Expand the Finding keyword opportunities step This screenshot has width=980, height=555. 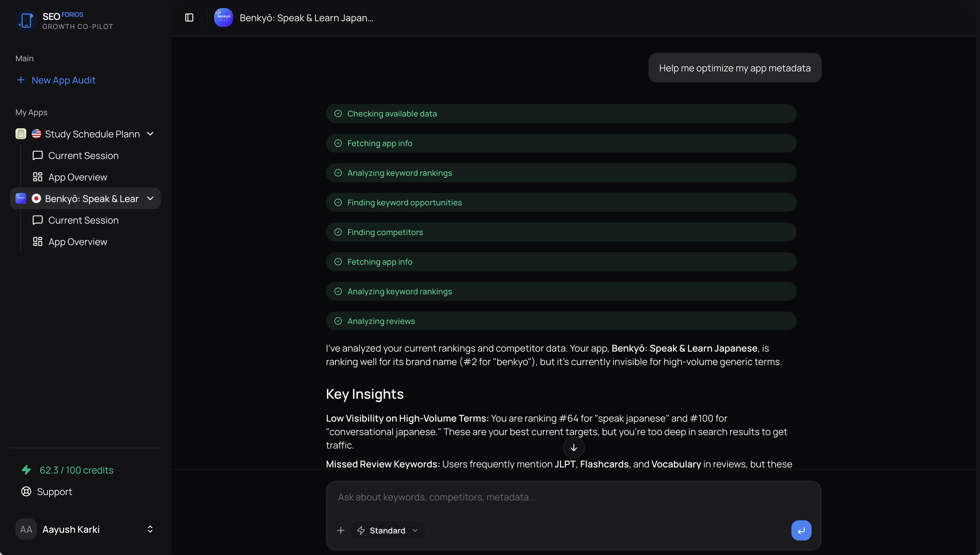[561, 202]
